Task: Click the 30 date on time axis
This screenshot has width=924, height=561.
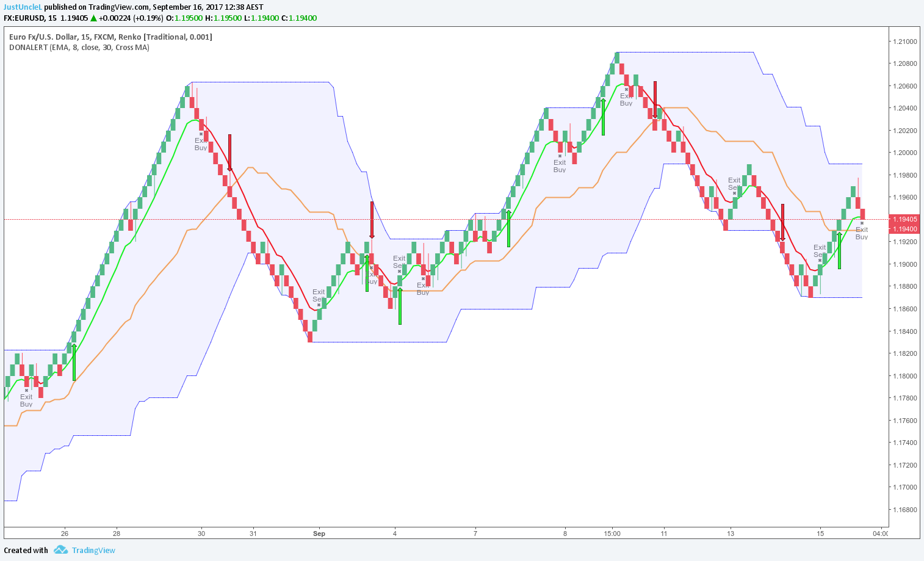Action: 201,534
